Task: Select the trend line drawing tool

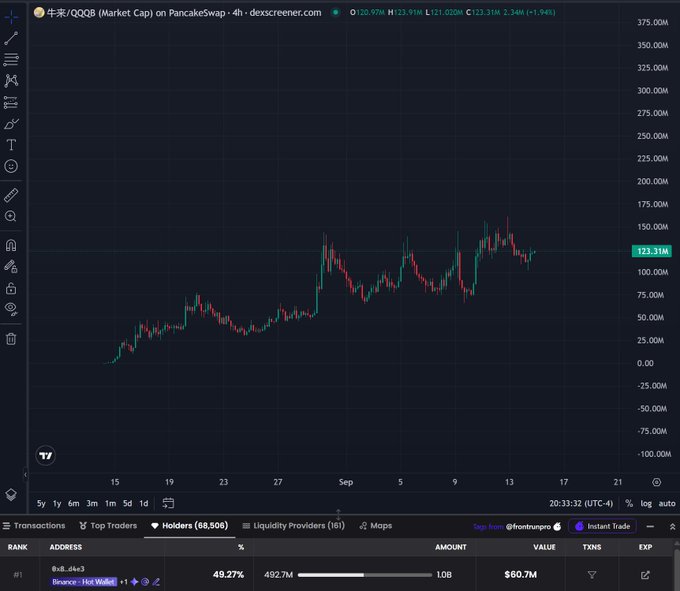Action: pyautogui.click(x=11, y=38)
